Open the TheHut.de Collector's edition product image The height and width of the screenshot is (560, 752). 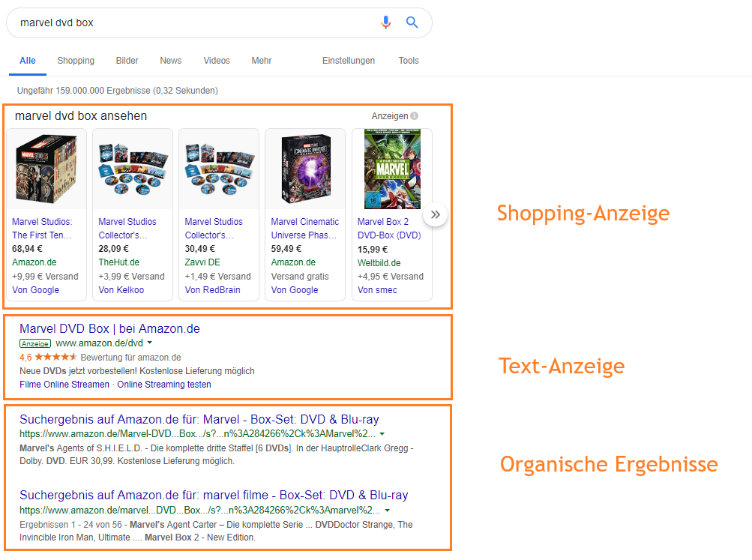pyautogui.click(x=133, y=169)
